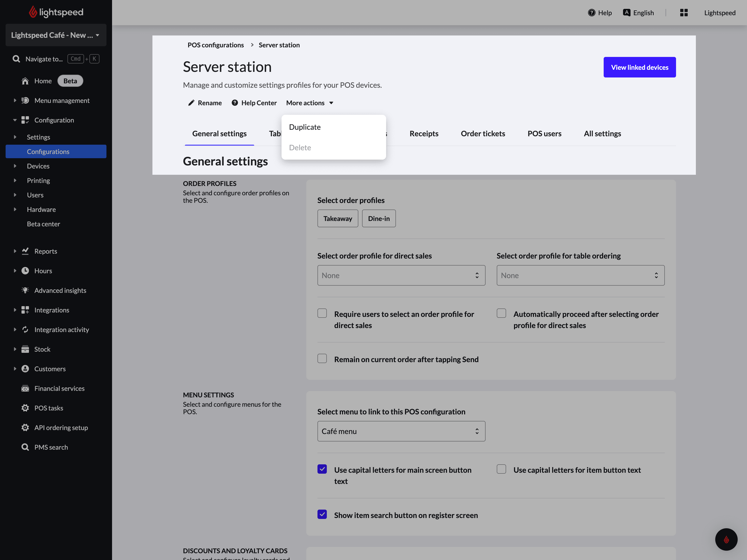The height and width of the screenshot is (560, 747).
Task: Open the Café menu selection dropdown
Action: (x=401, y=431)
